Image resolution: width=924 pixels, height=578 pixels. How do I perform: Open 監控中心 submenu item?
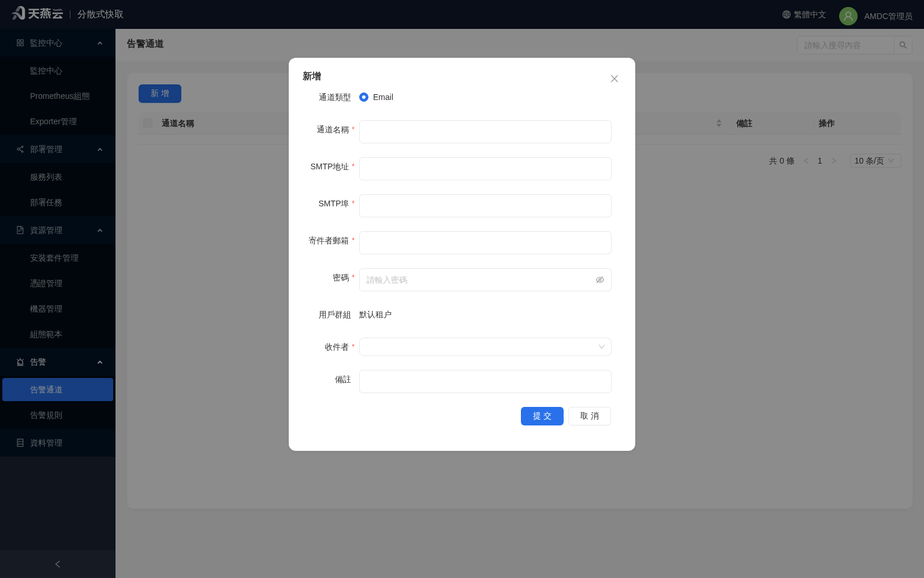(58, 71)
